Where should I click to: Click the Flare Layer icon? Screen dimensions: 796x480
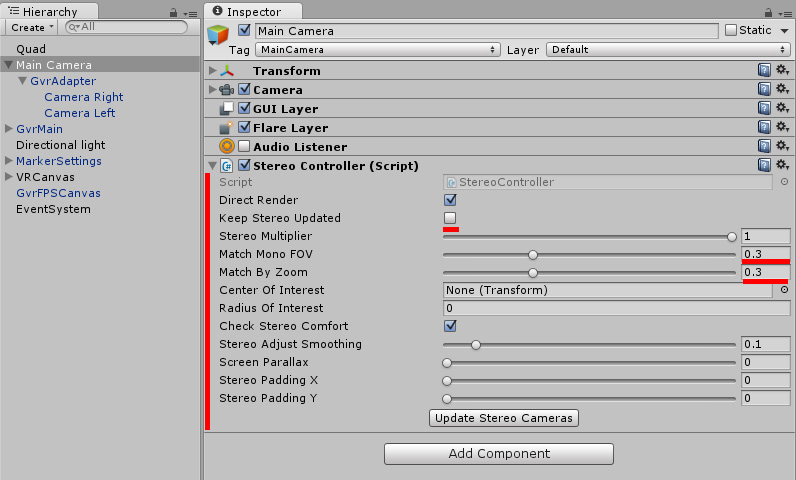point(226,127)
